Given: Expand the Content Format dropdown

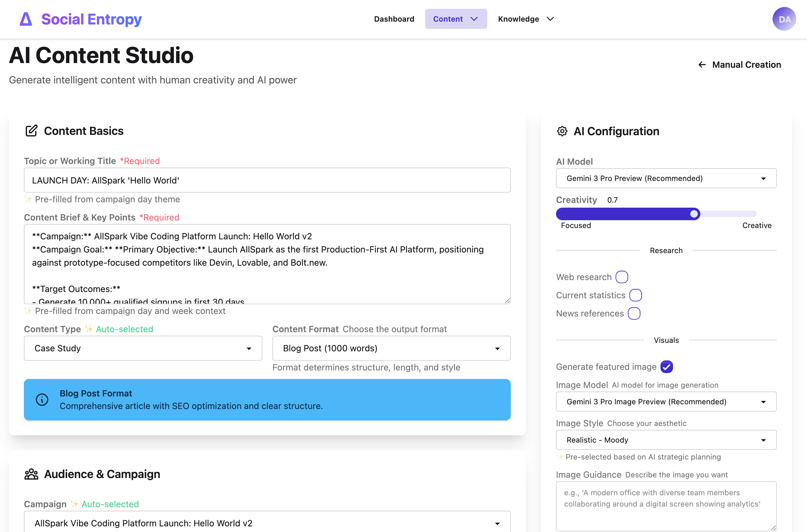Looking at the screenshot, I should (x=391, y=348).
